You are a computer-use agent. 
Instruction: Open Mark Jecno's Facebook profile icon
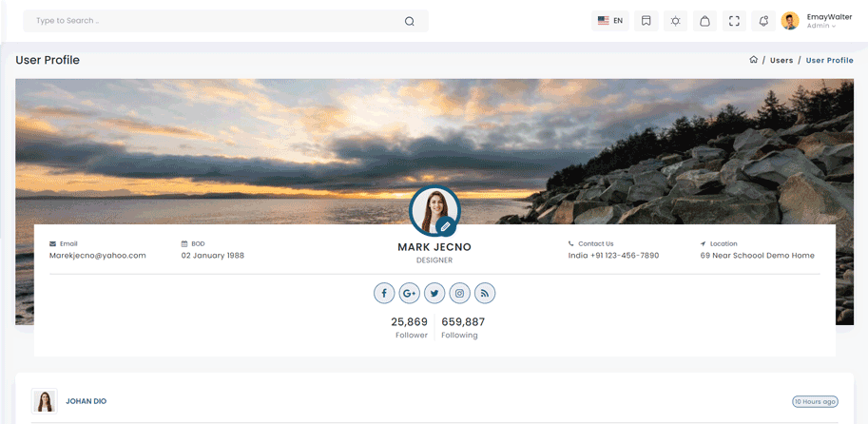point(384,294)
